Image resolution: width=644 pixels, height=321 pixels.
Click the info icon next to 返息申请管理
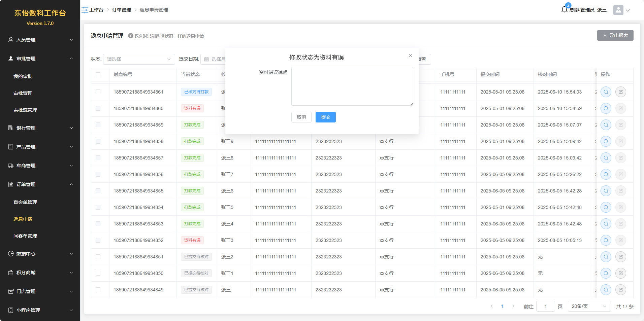click(x=130, y=36)
